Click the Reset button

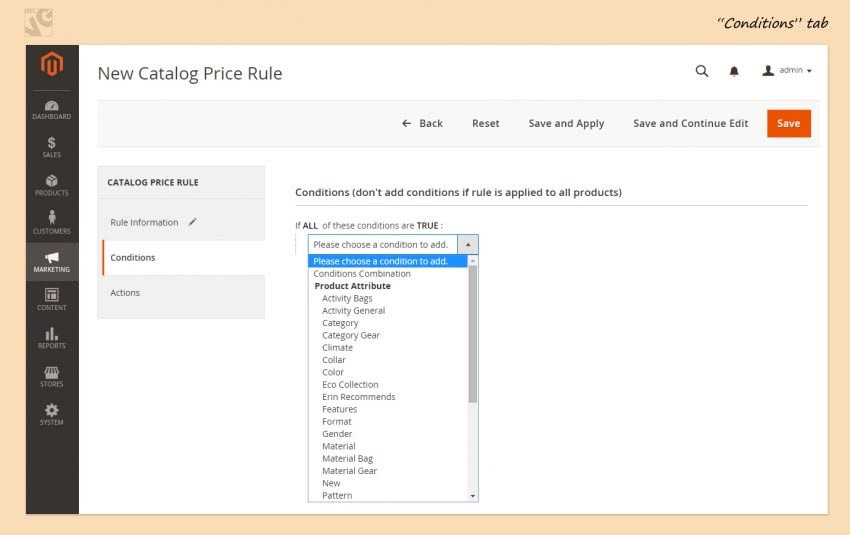pyautogui.click(x=486, y=124)
